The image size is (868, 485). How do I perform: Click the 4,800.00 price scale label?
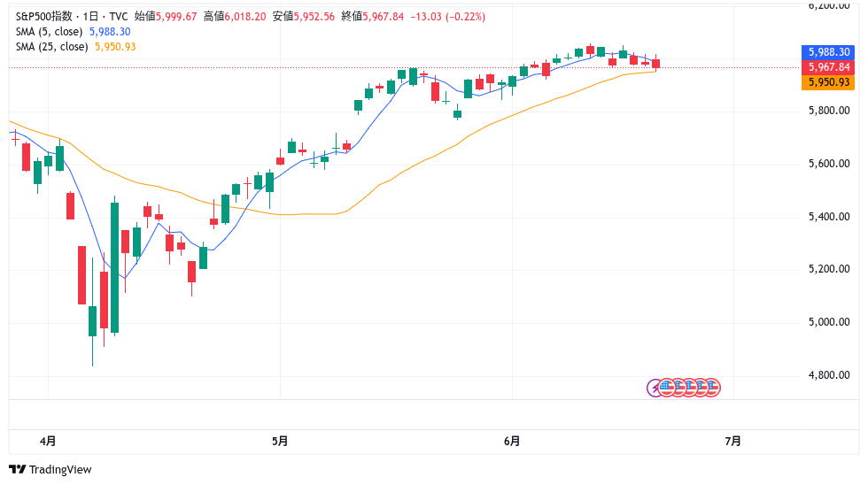point(829,375)
